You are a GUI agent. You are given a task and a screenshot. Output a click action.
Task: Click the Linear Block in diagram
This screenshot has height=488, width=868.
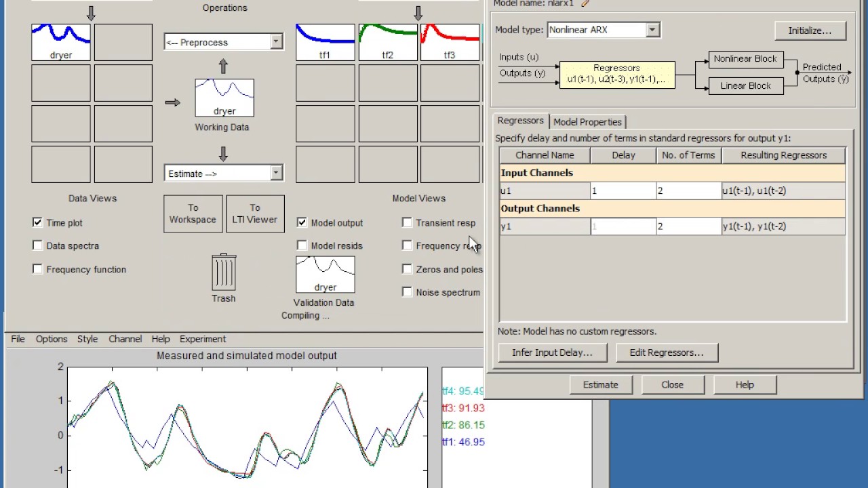pyautogui.click(x=745, y=86)
